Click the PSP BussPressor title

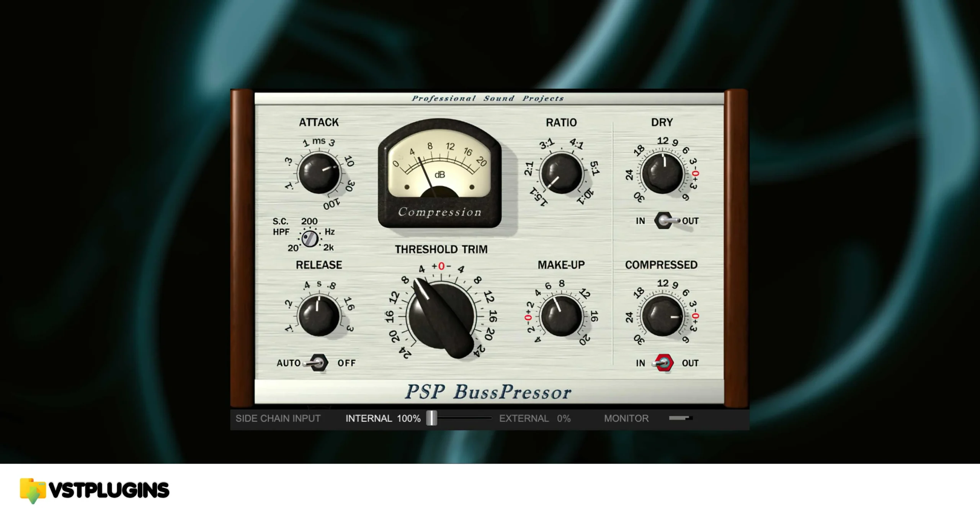488,392
